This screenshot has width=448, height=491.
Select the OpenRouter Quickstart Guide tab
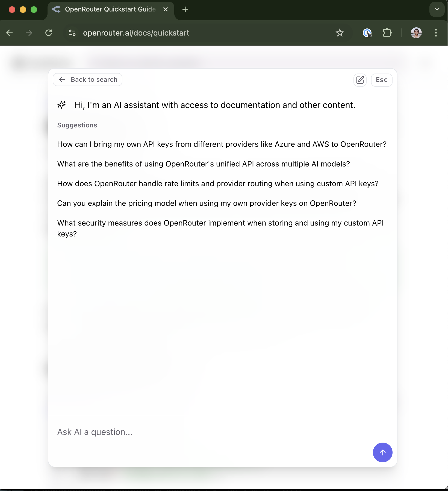tap(110, 10)
